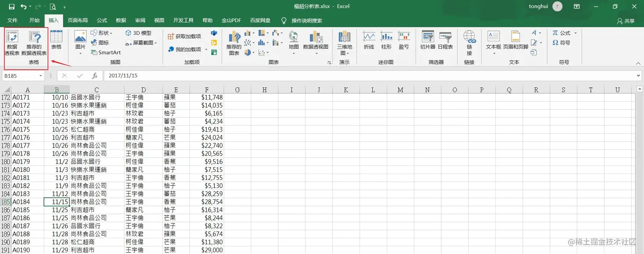
Task: Insert a 盈亏 win/loss sparkline
Action: point(404,40)
